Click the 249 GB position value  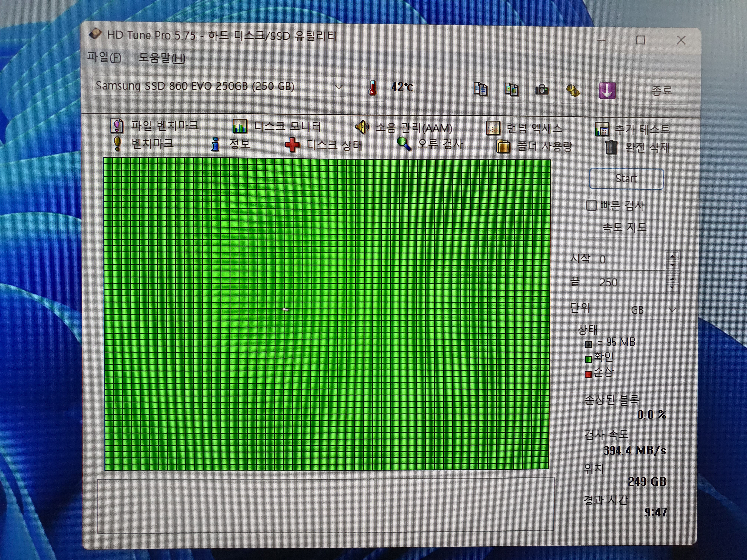pos(647,482)
